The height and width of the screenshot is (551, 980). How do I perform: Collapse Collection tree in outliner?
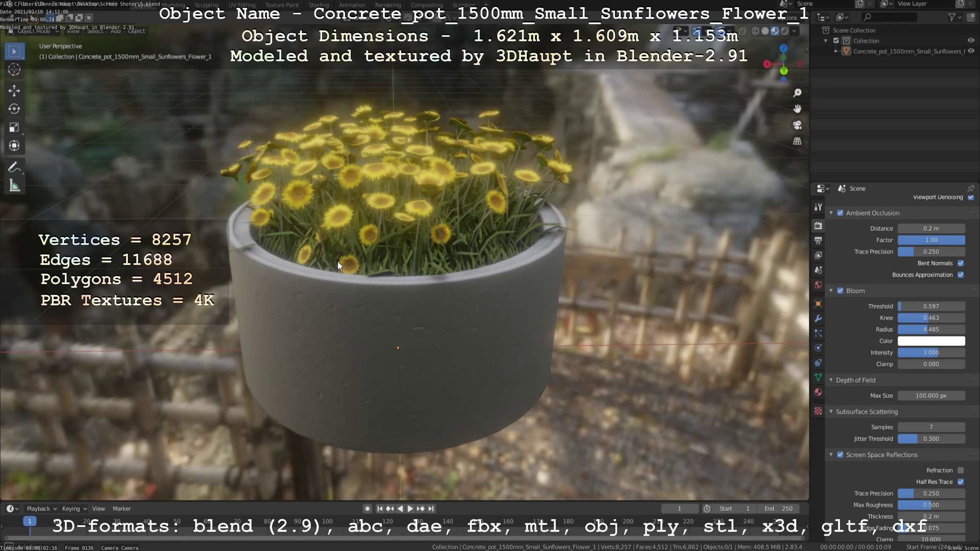click(826, 41)
